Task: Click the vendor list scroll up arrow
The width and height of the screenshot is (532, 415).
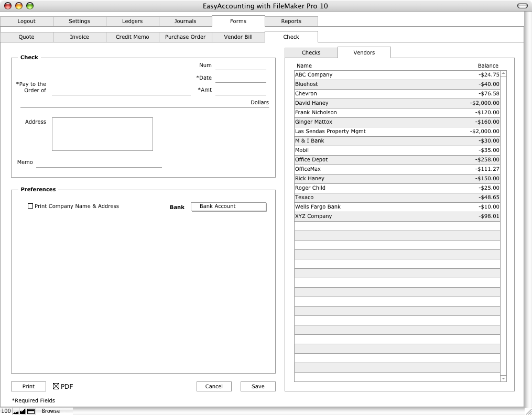Action: pyautogui.click(x=504, y=73)
